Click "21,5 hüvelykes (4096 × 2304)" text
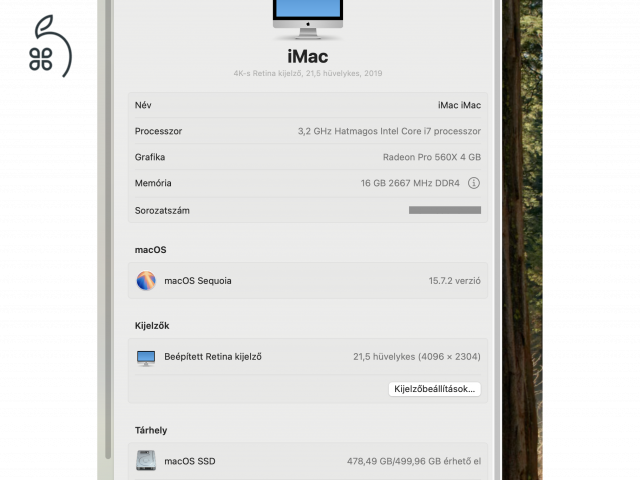640x480 pixels. click(x=417, y=357)
